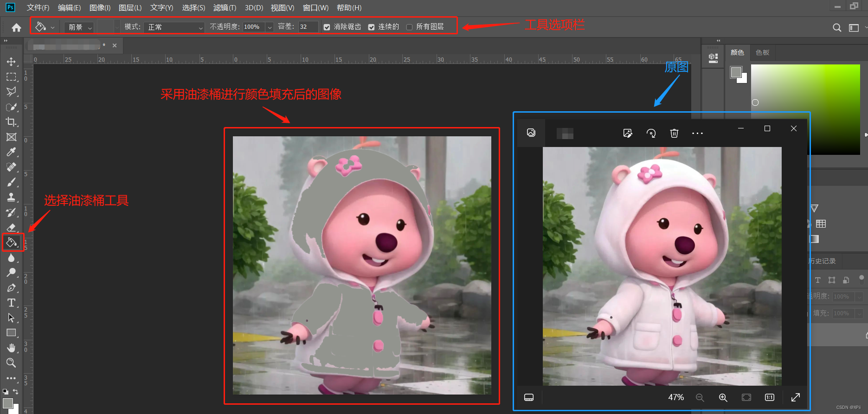Image resolution: width=868 pixels, height=414 pixels.
Task: Show photo viewer at actual size 1:1
Action: coord(769,397)
